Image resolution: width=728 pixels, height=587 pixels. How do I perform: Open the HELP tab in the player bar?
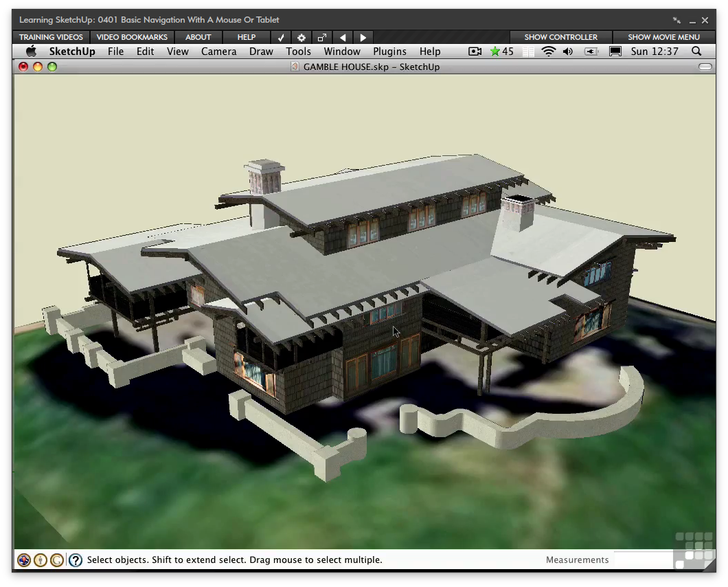pos(247,37)
